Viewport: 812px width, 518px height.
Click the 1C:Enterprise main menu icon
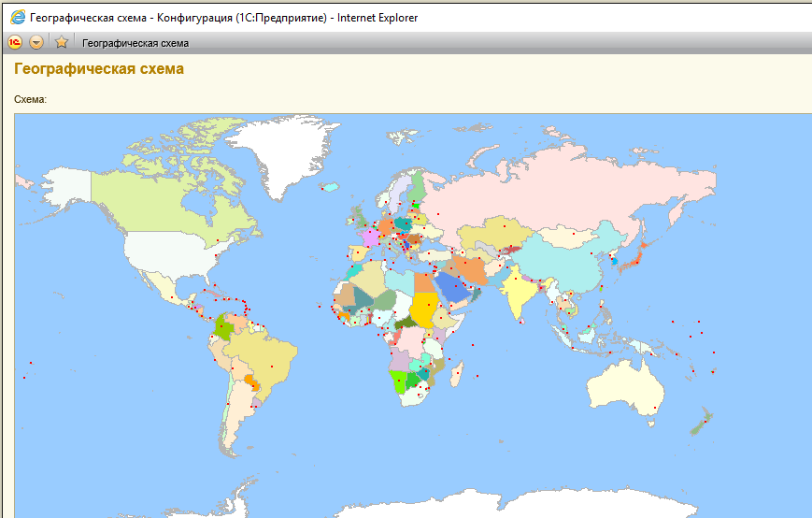[x=15, y=42]
